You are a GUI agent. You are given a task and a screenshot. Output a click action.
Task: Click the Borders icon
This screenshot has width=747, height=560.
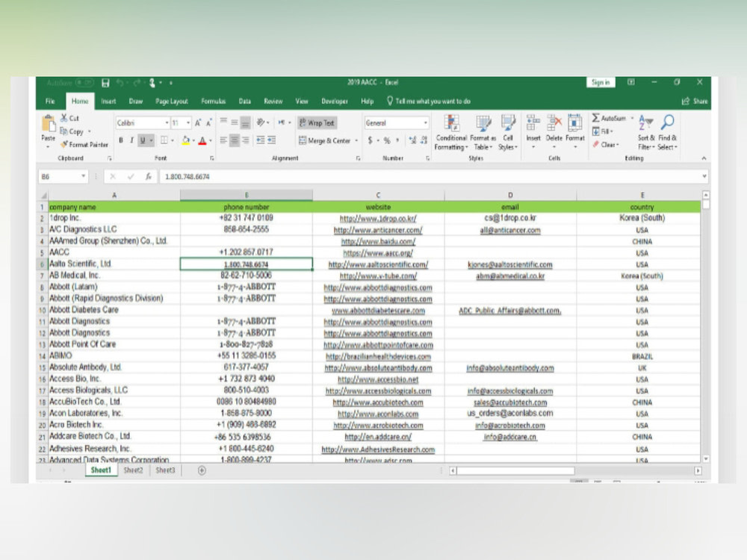164,140
